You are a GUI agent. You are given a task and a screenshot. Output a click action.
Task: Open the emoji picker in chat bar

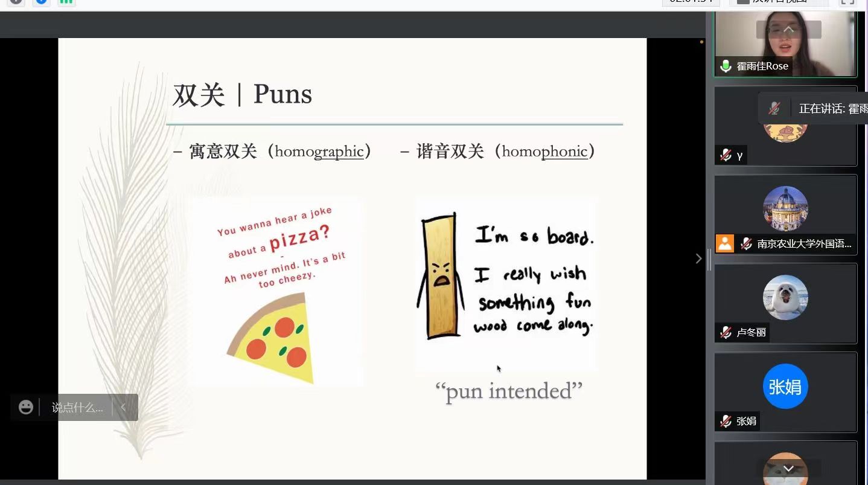pos(26,407)
